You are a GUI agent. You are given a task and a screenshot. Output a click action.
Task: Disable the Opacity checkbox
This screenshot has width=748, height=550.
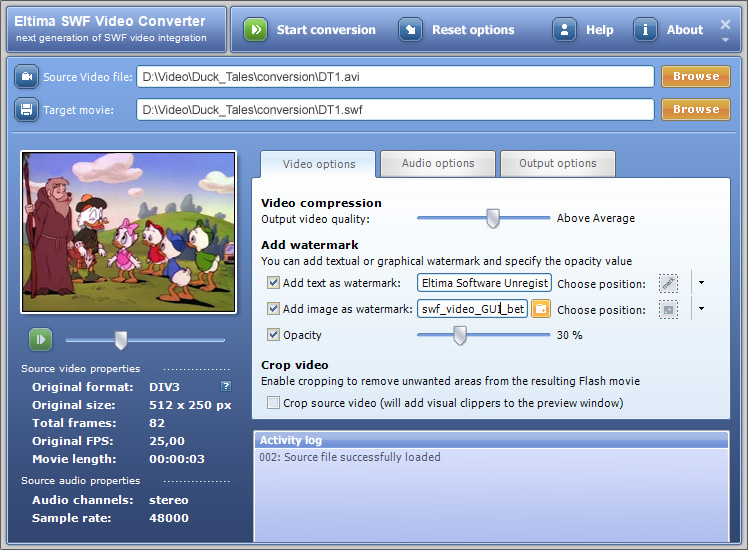(273, 334)
